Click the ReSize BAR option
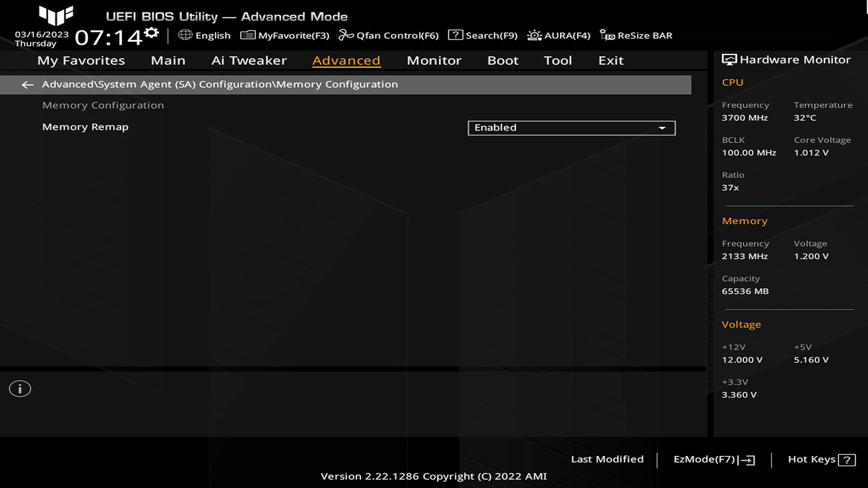The height and width of the screenshot is (488, 868). (636, 35)
